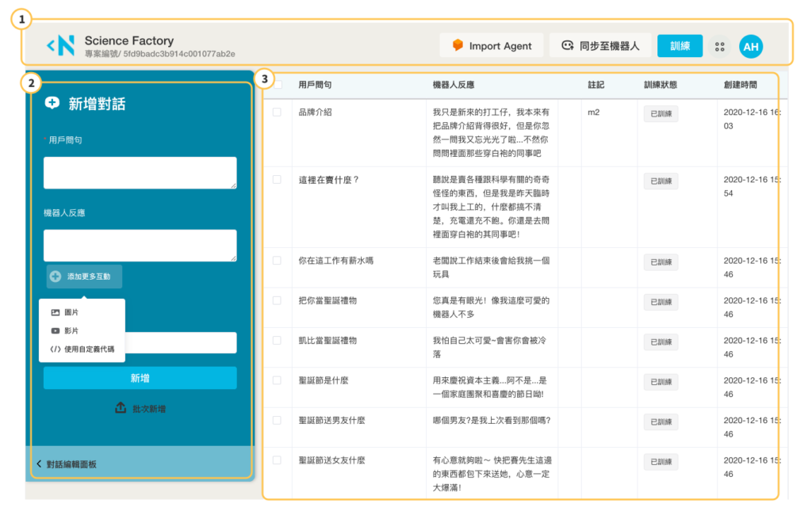Focus the 機器人反應 text area
The height and width of the screenshot is (515, 812).
140,246
